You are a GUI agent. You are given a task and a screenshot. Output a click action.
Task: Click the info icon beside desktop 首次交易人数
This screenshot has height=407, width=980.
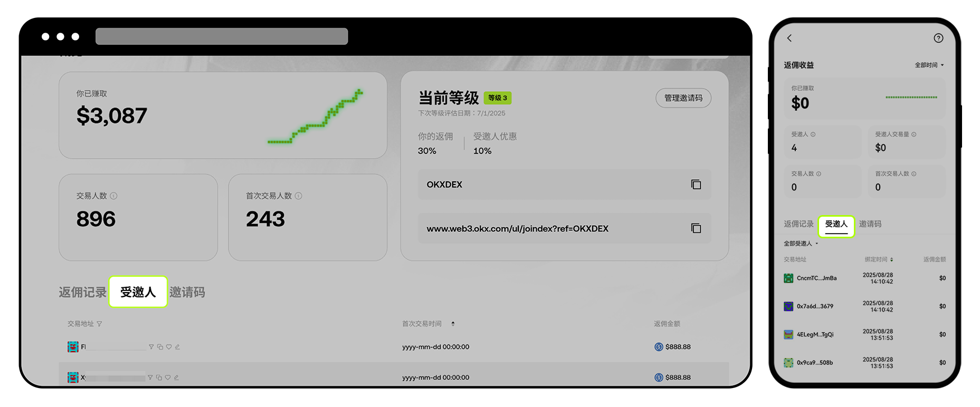(299, 196)
